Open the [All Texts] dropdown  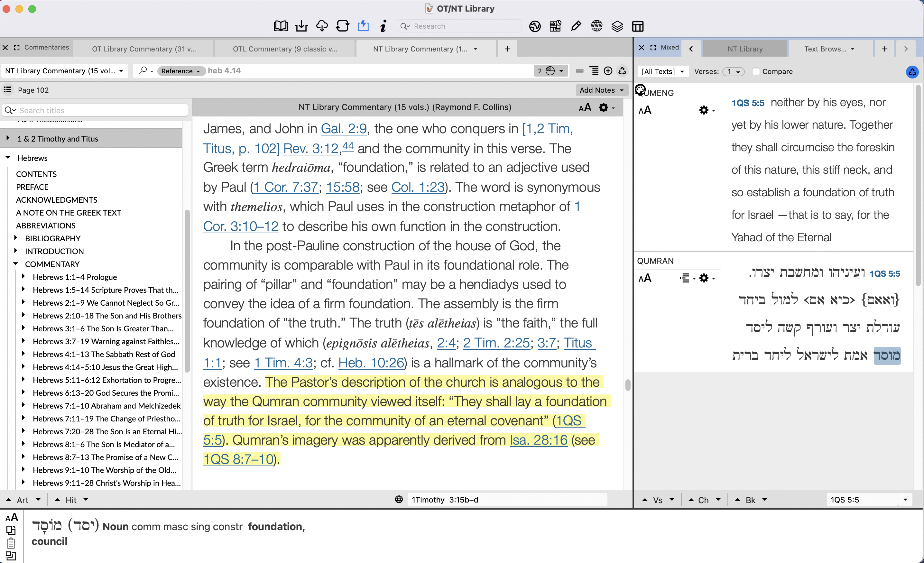coord(662,71)
